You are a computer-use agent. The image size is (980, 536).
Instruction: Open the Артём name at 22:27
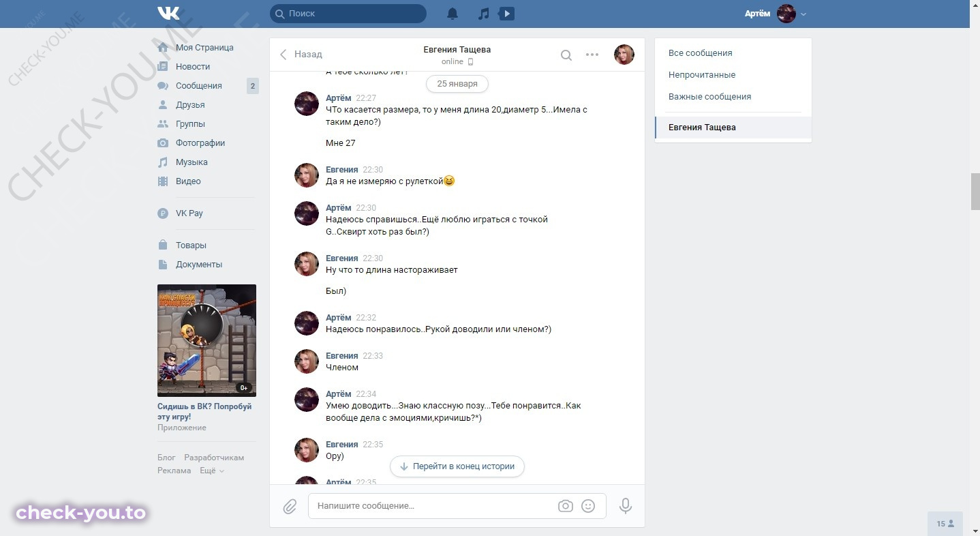tap(339, 98)
